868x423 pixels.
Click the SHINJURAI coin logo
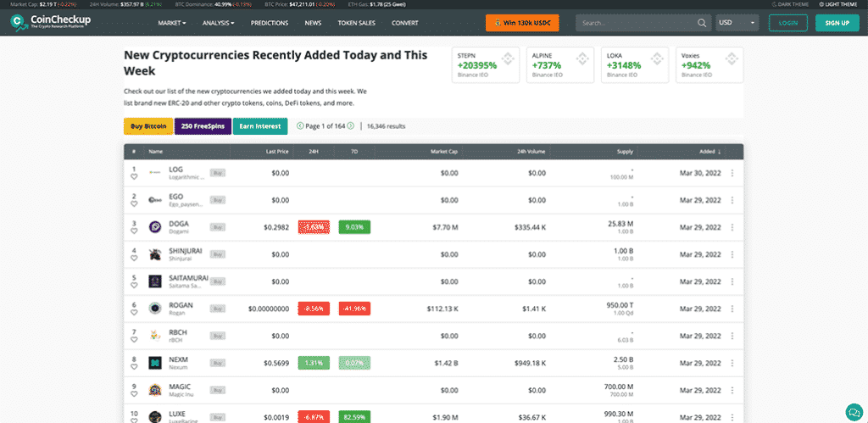(155, 254)
